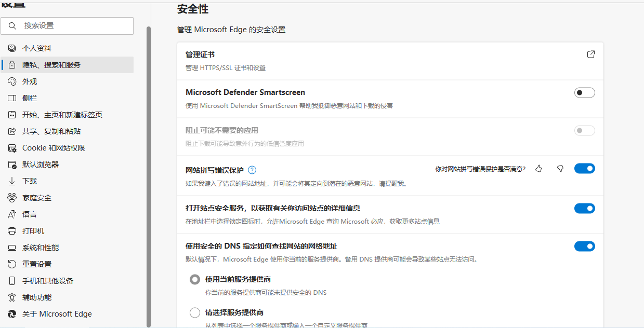Open Cookie 和网站权限 section

click(x=67, y=148)
